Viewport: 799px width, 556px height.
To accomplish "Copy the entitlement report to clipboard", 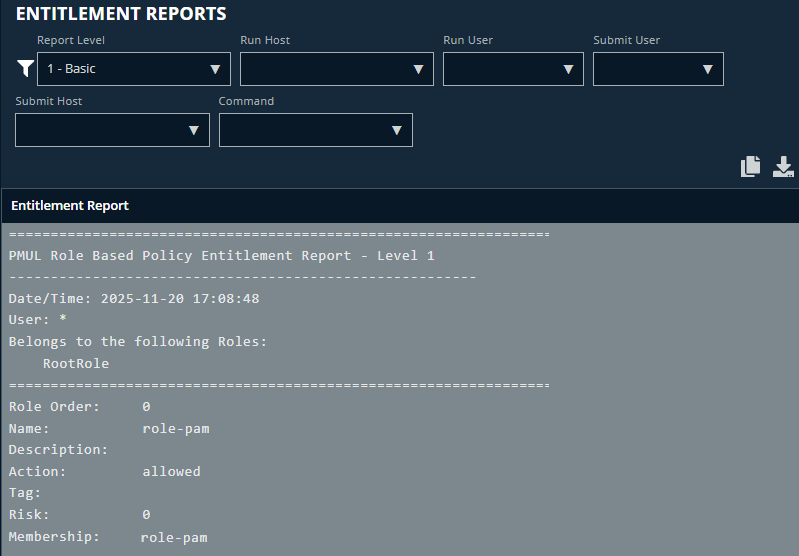I will click(x=750, y=167).
